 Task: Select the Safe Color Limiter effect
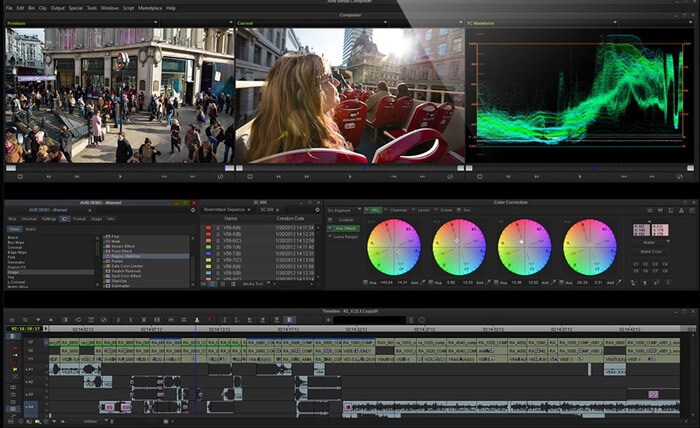(x=127, y=266)
